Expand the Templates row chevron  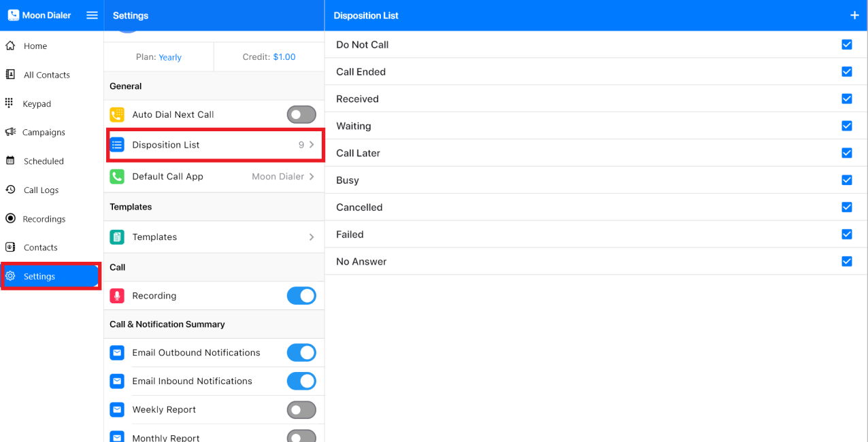(312, 237)
